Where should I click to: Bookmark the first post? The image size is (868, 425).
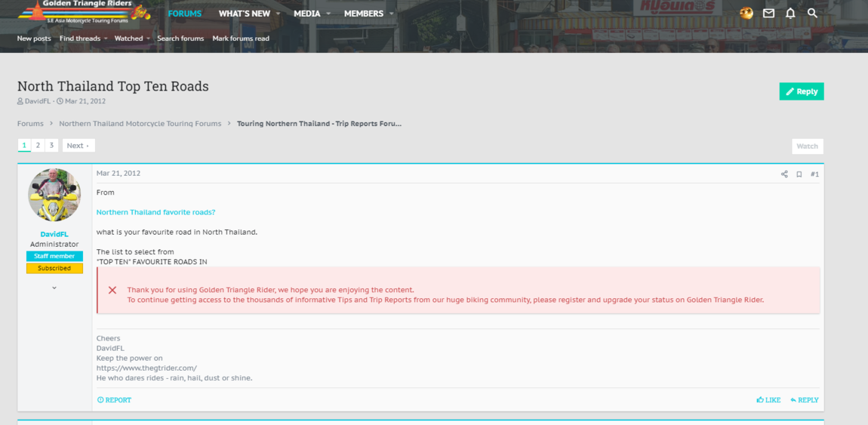799,174
